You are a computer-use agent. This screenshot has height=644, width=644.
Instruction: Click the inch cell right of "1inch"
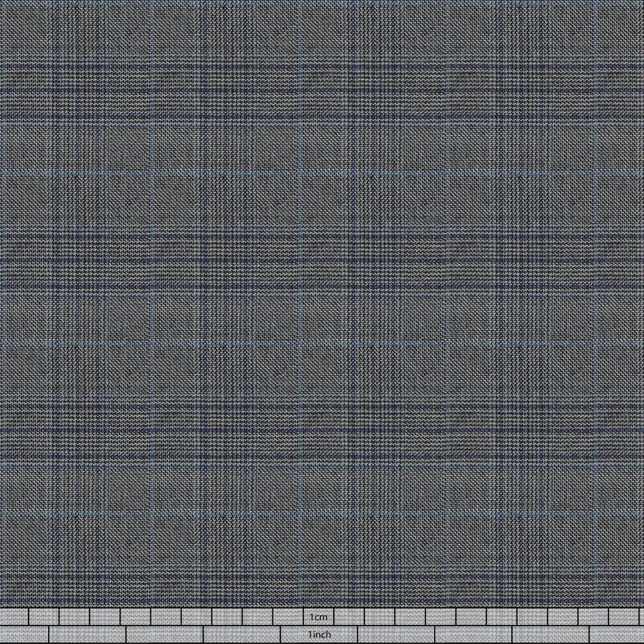[396, 635]
